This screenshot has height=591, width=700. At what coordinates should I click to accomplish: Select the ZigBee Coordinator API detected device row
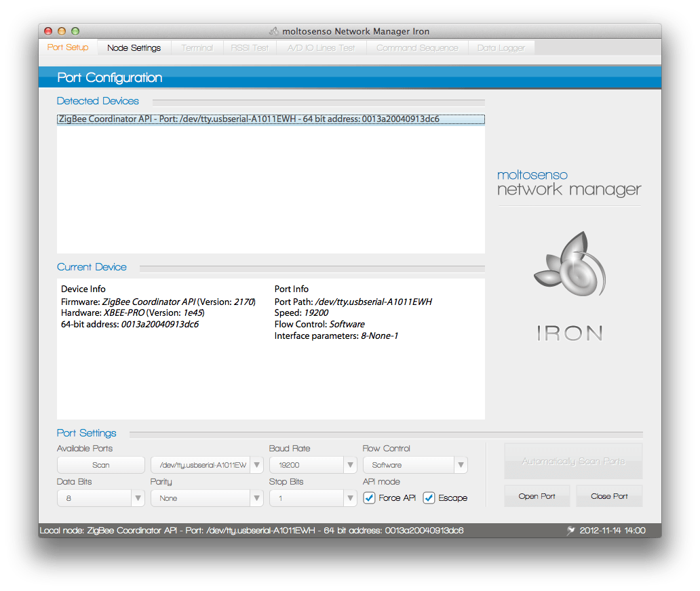click(x=271, y=119)
